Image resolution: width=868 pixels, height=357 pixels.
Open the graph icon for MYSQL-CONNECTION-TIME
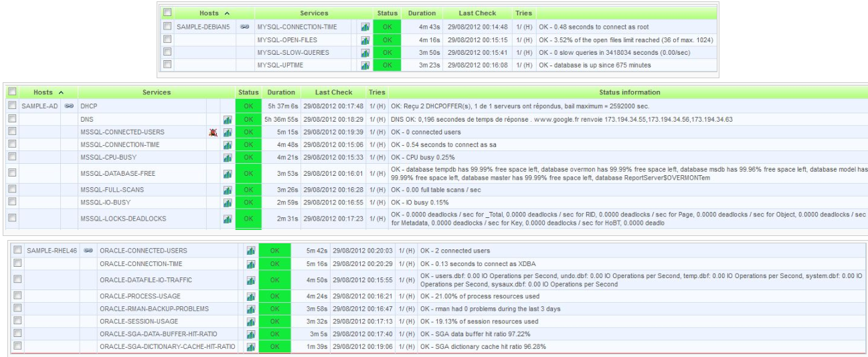click(365, 27)
